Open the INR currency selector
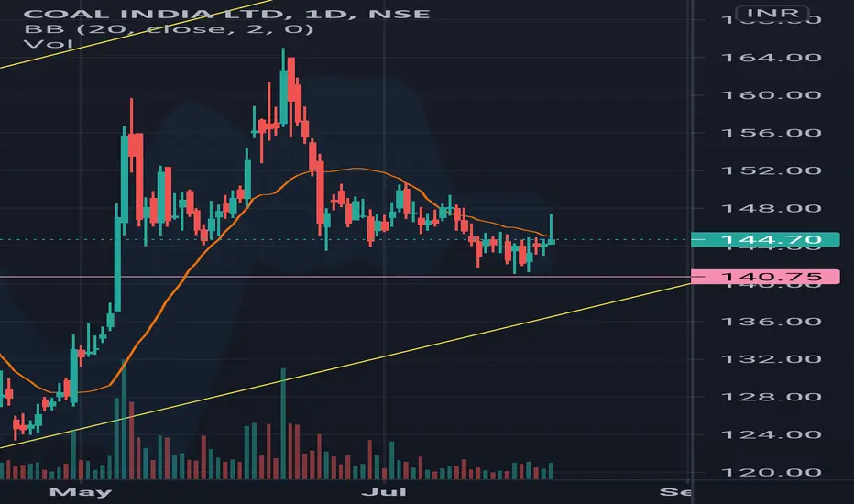This screenshot has height=504, width=854. (x=772, y=13)
